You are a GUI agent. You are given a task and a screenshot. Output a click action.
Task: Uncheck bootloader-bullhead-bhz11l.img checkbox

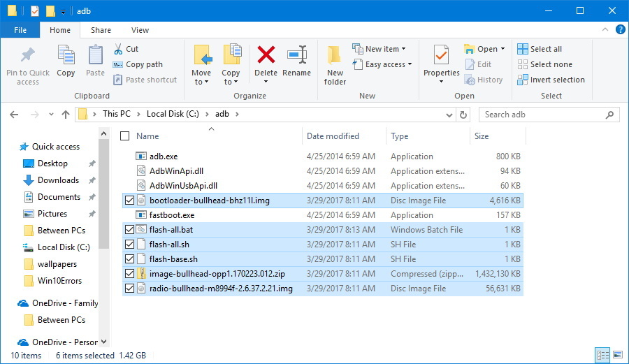click(x=129, y=200)
